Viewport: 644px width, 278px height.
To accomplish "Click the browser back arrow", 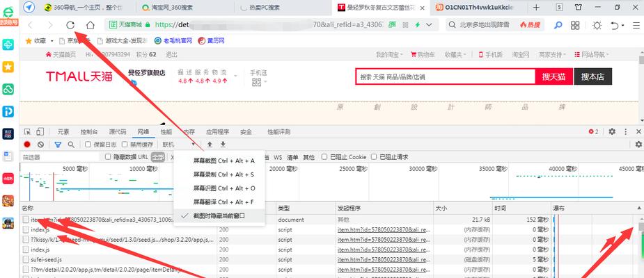I will 30,26.
